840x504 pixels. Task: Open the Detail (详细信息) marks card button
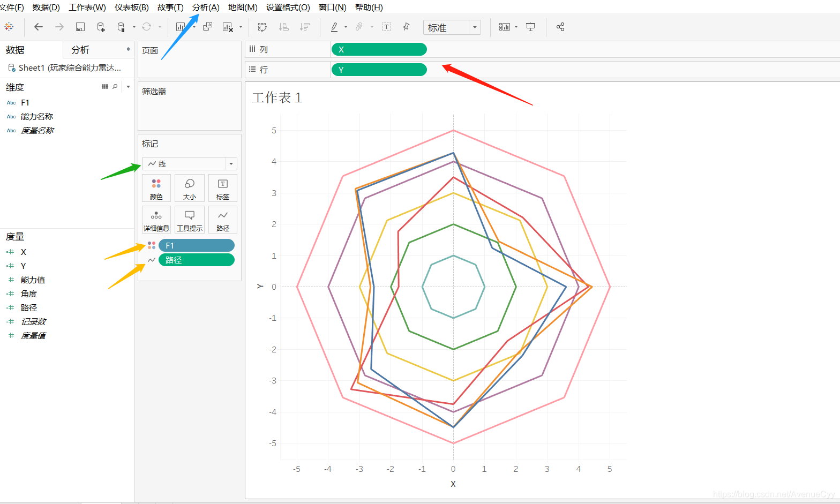click(156, 220)
